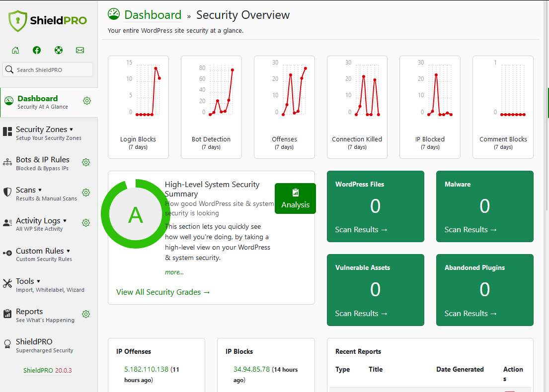Open View All Security Grades link
The image size is (549, 392).
(x=162, y=292)
